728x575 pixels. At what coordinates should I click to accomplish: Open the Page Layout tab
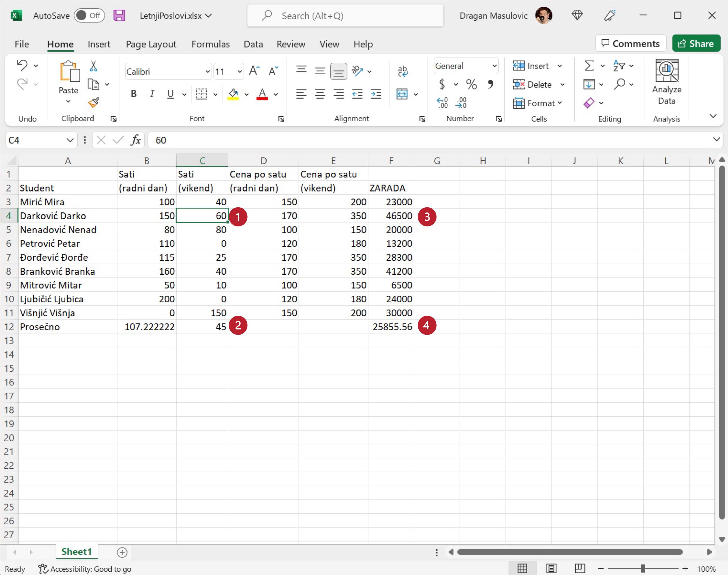pyautogui.click(x=151, y=44)
